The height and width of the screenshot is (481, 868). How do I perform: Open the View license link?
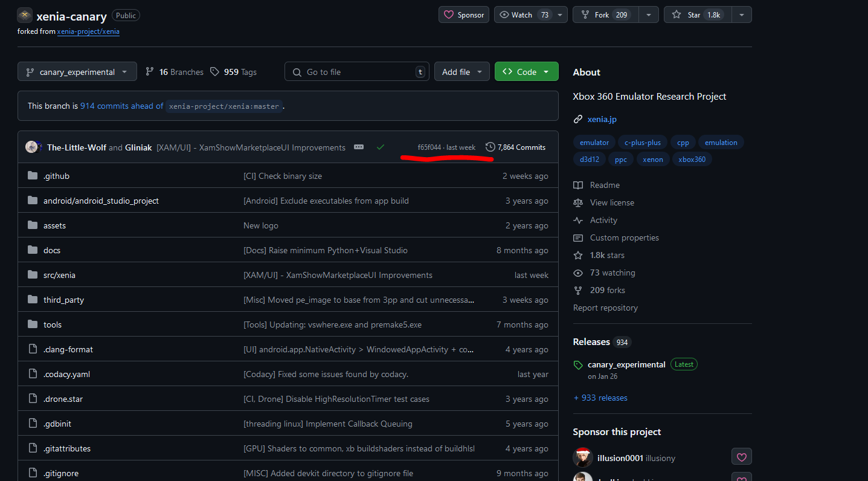pyautogui.click(x=612, y=202)
